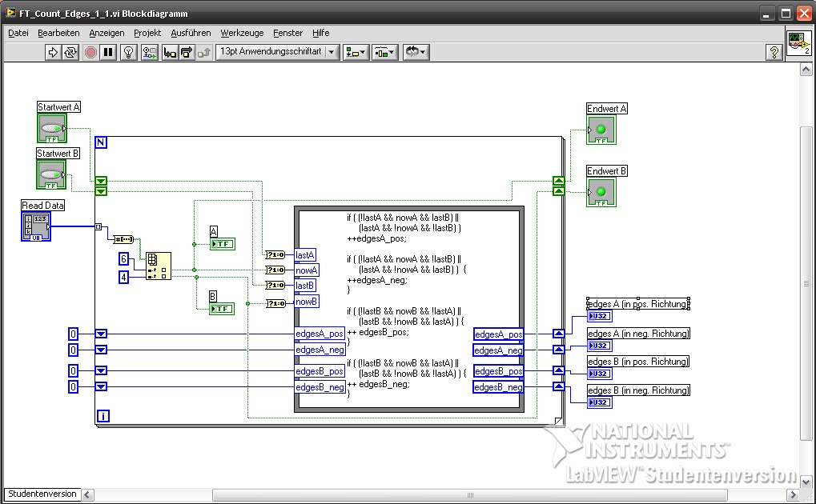The width and height of the screenshot is (816, 504).
Task: Click Run Continuously icon
Action: pos(70,52)
